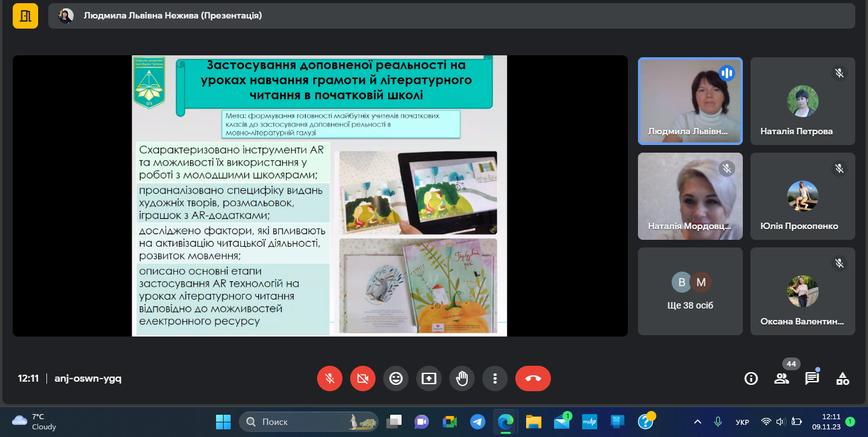Click the present screen icon
Image resolution: width=868 pixels, height=437 pixels.
[429, 378]
